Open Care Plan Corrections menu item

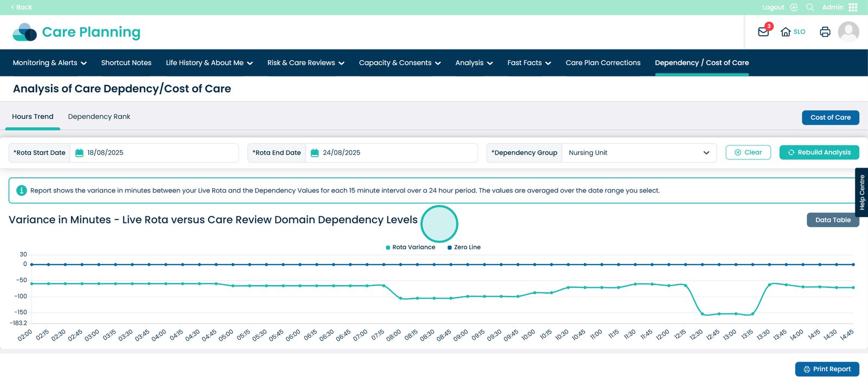[603, 63]
